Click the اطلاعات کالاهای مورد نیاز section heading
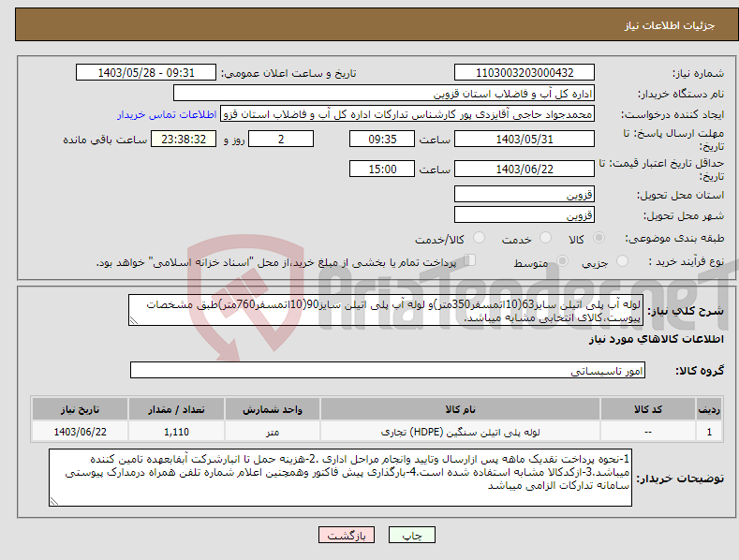This screenshot has width=739, height=560. click(656, 339)
